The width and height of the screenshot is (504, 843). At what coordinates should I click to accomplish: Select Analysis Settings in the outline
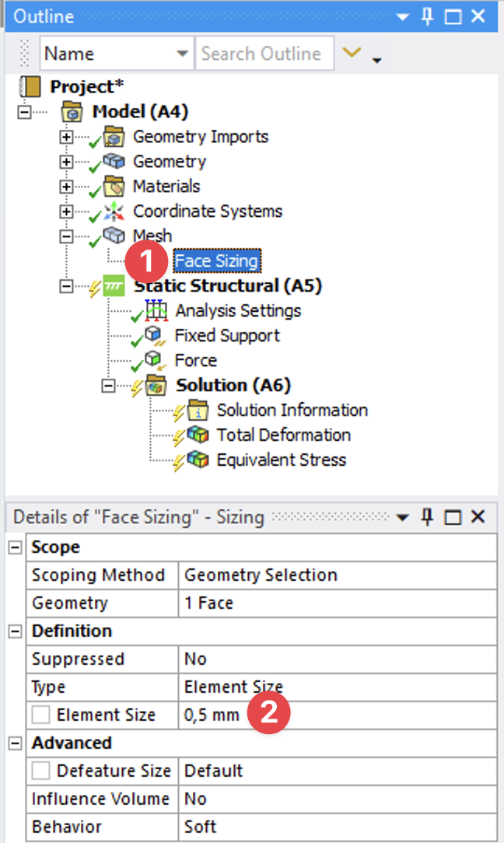tap(237, 311)
